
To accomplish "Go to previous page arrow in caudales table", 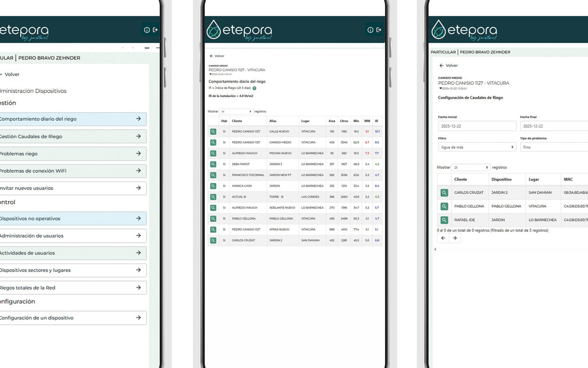I will (x=443, y=238).
